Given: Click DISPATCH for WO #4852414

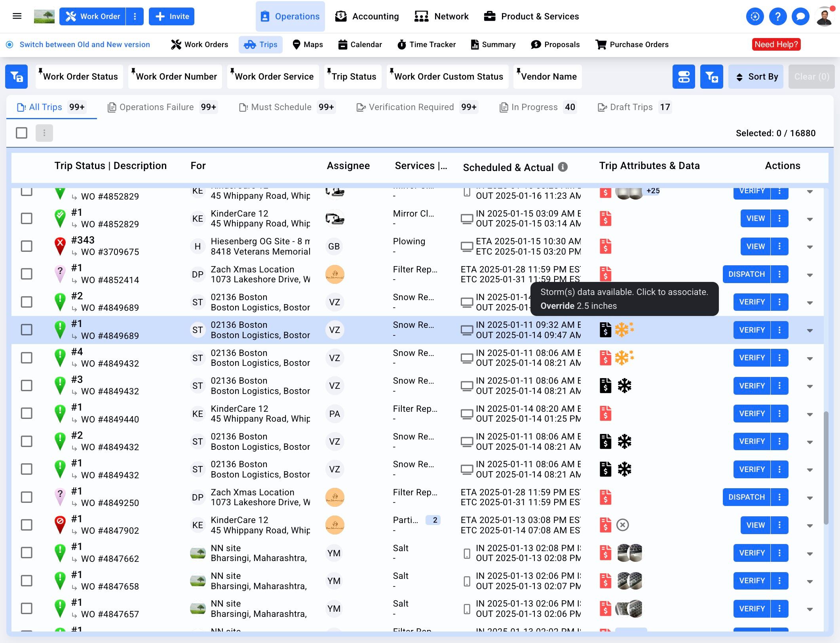Looking at the screenshot, I should [x=746, y=274].
